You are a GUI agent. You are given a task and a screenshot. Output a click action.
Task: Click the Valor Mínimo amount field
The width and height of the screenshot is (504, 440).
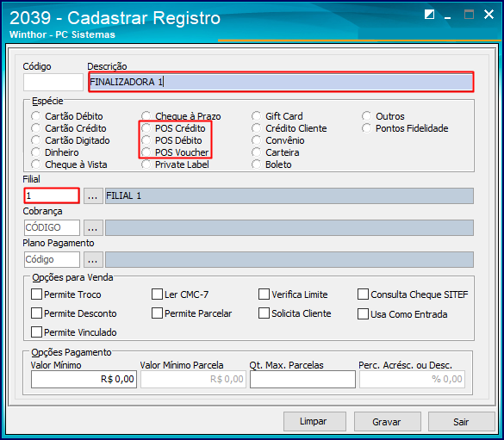[x=84, y=380]
